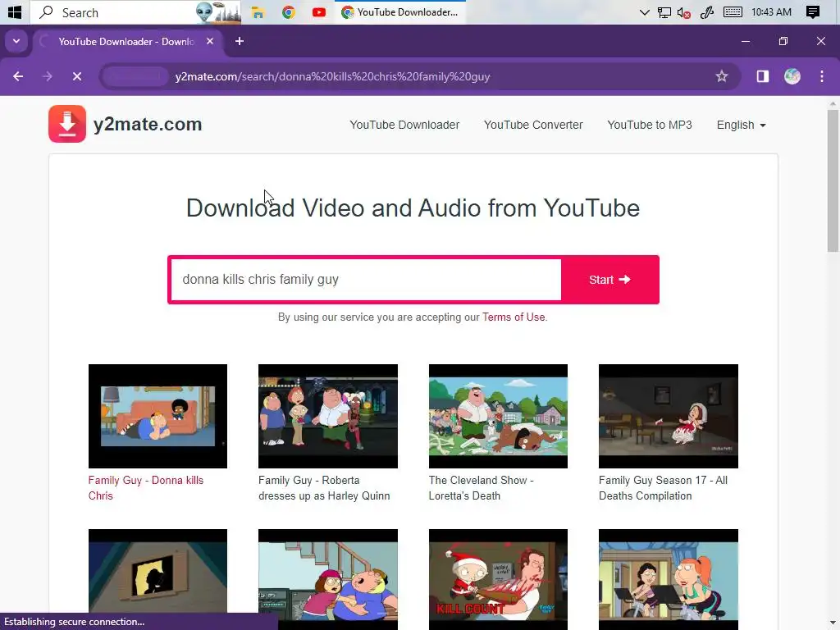
Task: Select the YouTube Downloader browser tab
Action: [126, 41]
